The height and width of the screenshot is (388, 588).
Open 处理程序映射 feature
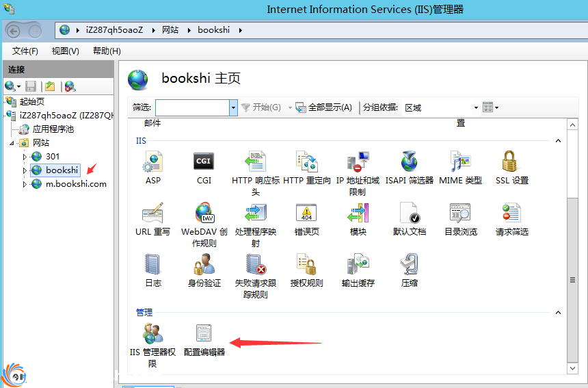[256, 224]
